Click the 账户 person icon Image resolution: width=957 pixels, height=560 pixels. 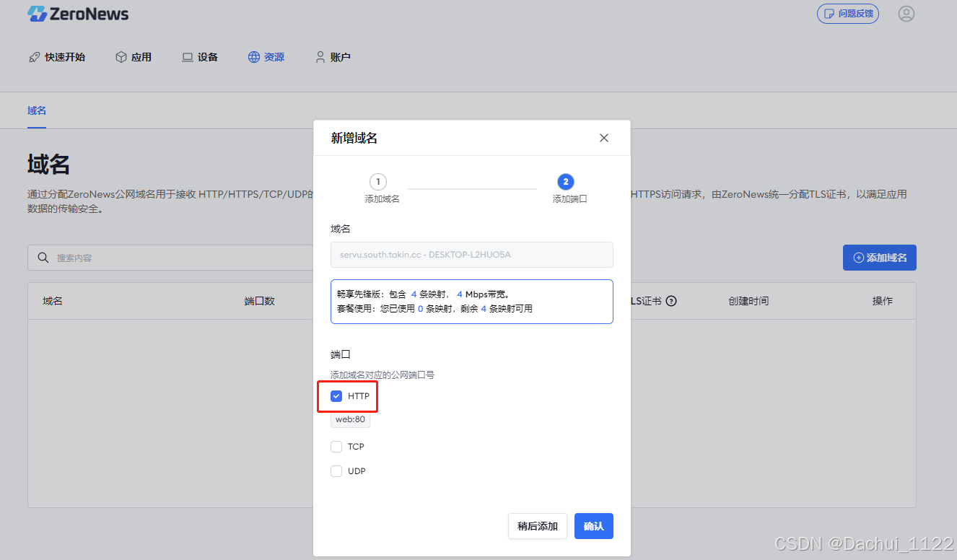(320, 57)
